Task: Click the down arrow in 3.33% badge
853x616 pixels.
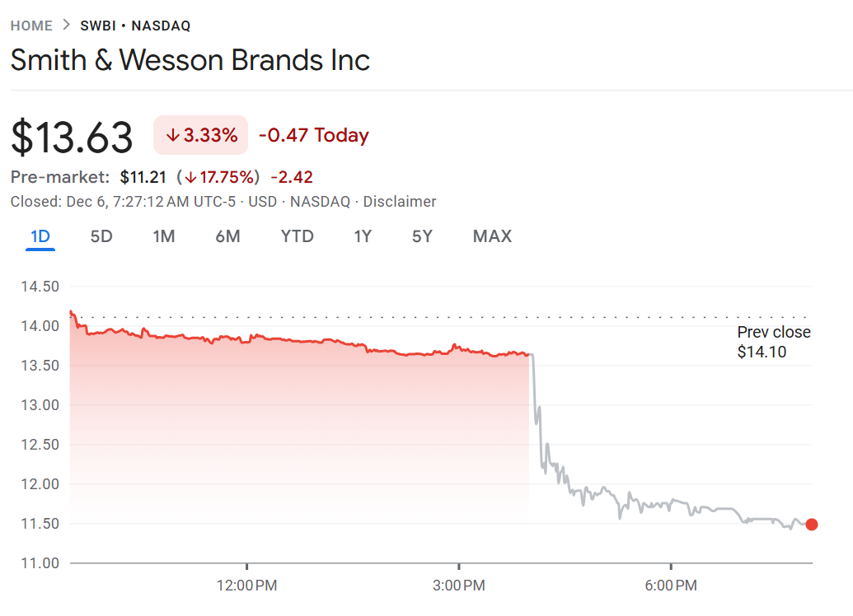Action: (173, 136)
